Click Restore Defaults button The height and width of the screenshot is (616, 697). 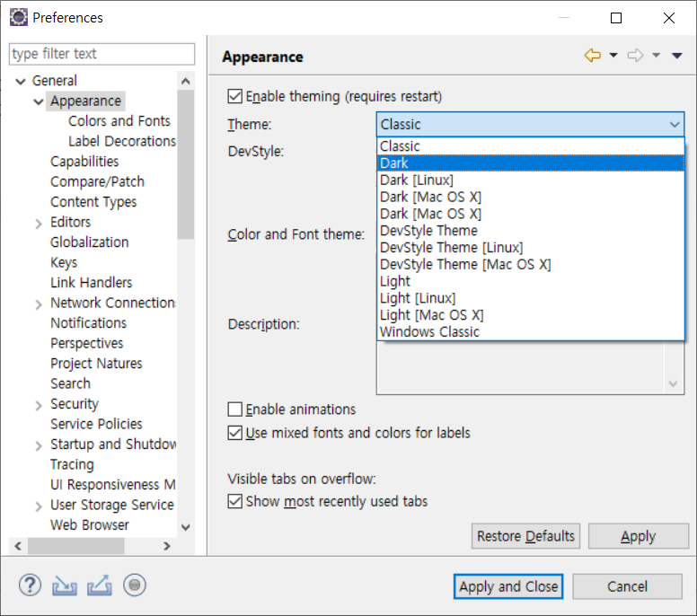(525, 536)
